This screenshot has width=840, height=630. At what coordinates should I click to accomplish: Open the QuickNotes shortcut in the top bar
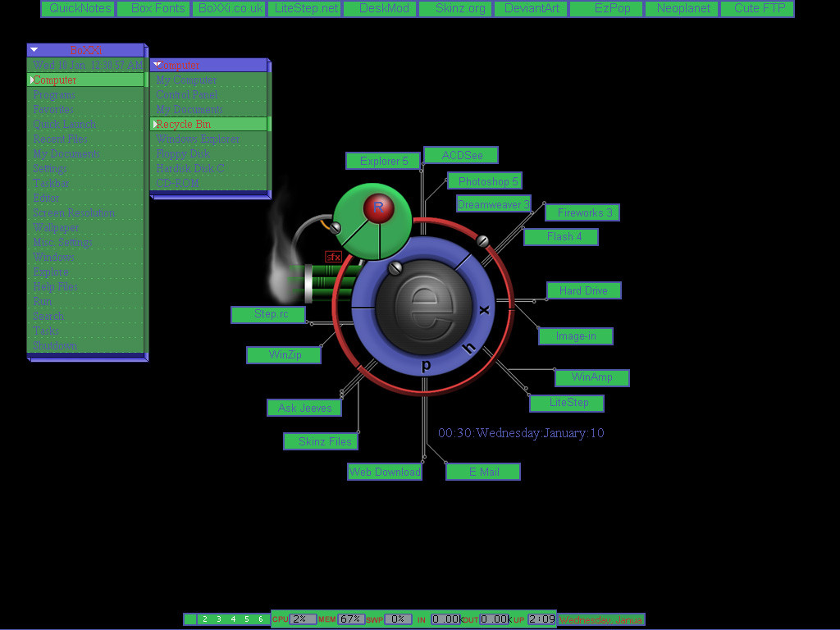pos(78,8)
